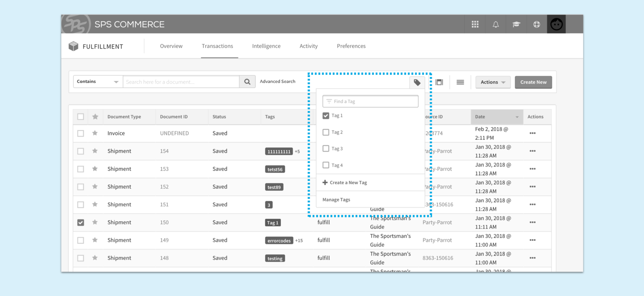644x296 pixels.
Task: Open the Actions dropdown button
Action: coord(493,82)
